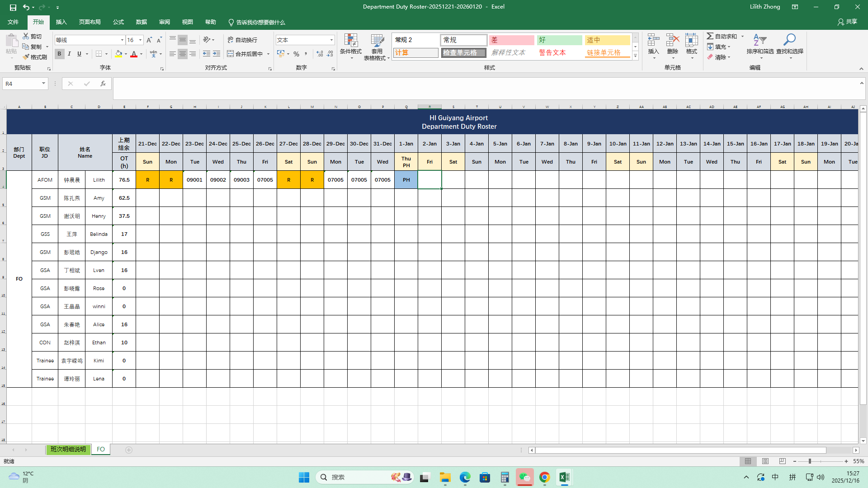Click the Merge and Center icon
Image resolution: width=868 pixels, height=488 pixels.
tap(231, 54)
